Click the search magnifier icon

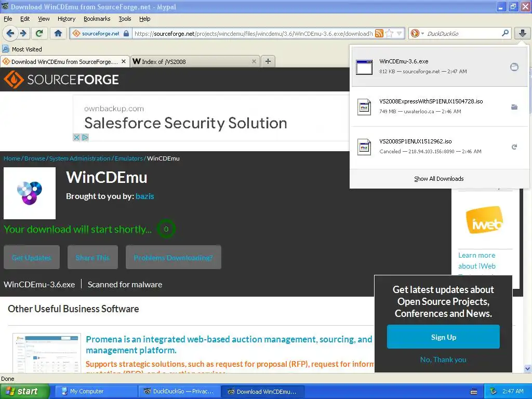coord(505,33)
